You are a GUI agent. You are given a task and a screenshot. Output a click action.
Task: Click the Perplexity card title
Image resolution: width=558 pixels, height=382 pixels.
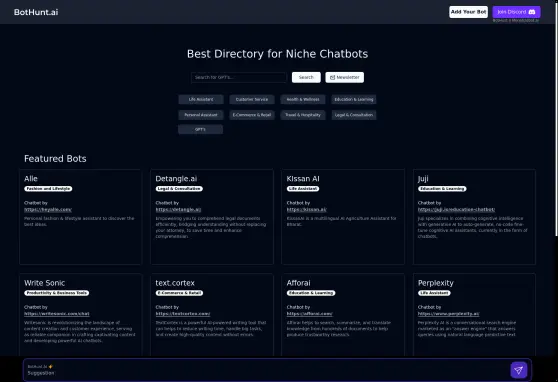(436, 283)
